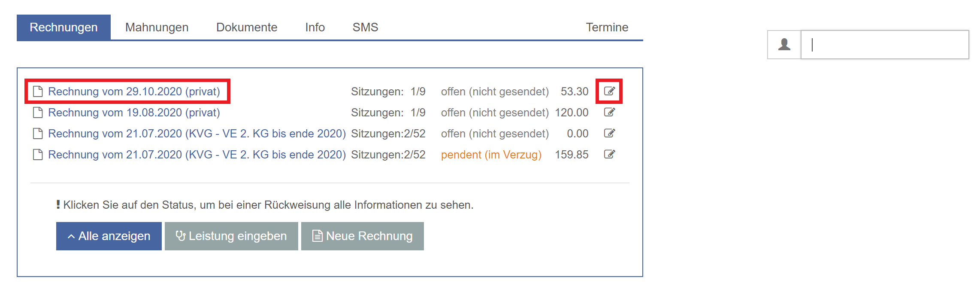Click the user silhouette icon

point(784,45)
